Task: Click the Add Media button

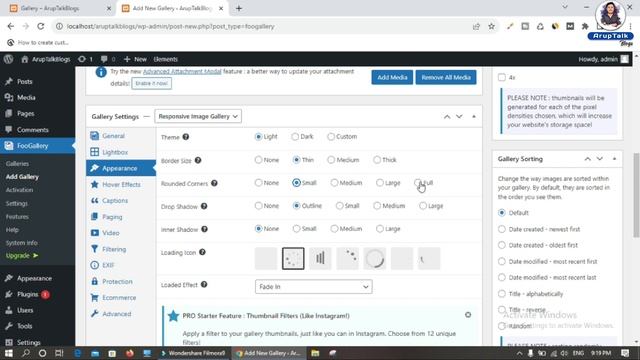Action: tap(392, 77)
